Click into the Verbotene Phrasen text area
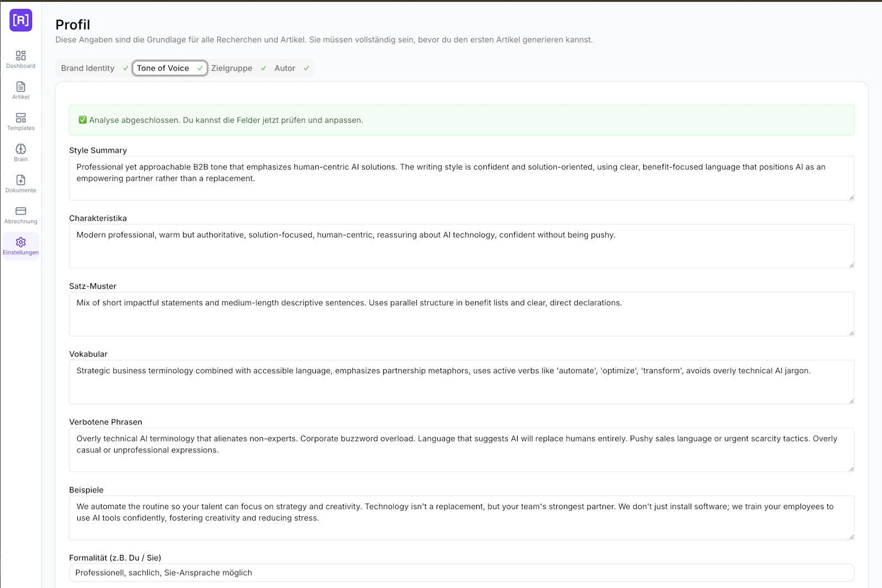 pyautogui.click(x=461, y=450)
